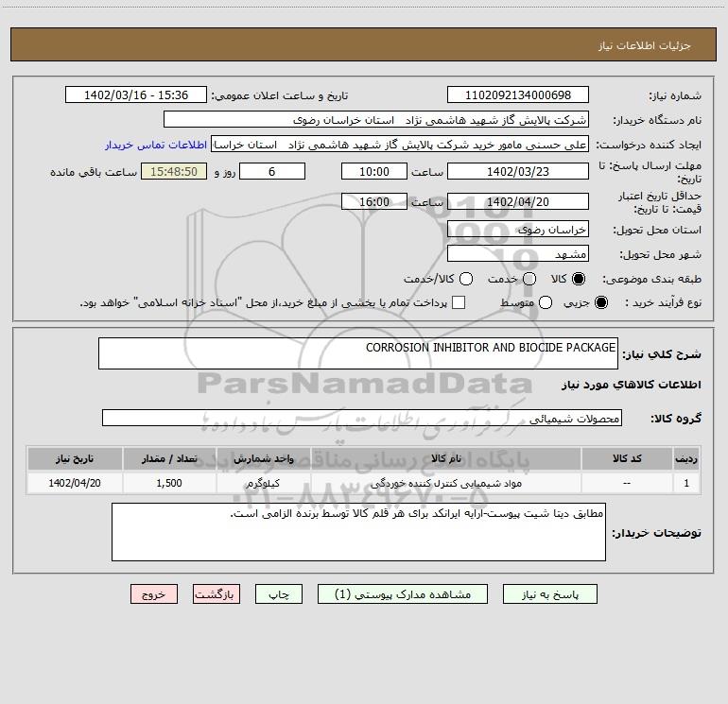The image size is (728, 704).
Task: Click remaining time 15:48:50 field
Action: tap(174, 171)
